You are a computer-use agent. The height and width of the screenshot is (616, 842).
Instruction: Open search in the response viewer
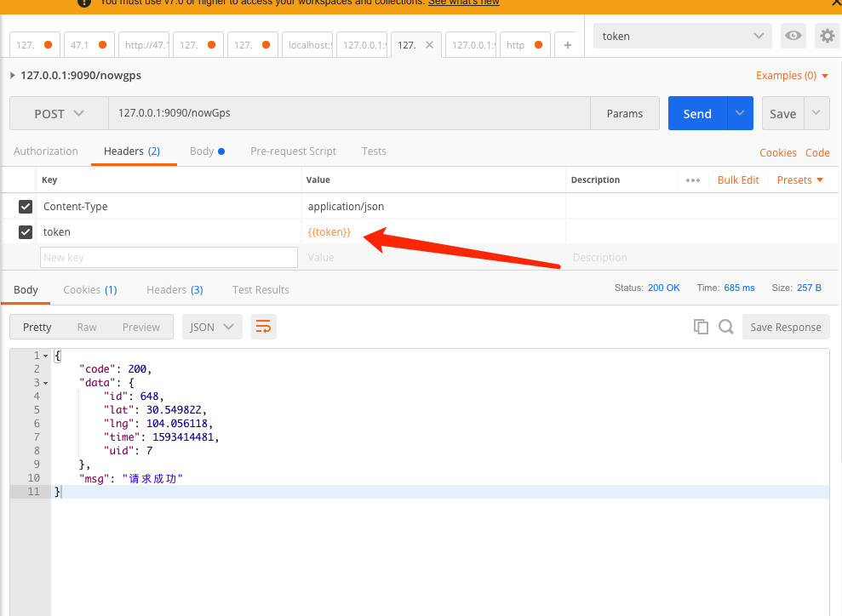coord(725,326)
